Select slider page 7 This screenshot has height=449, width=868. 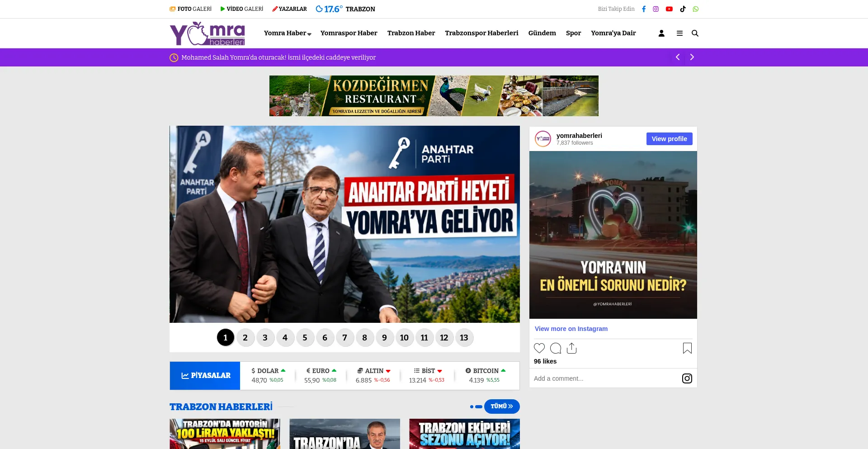point(344,337)
